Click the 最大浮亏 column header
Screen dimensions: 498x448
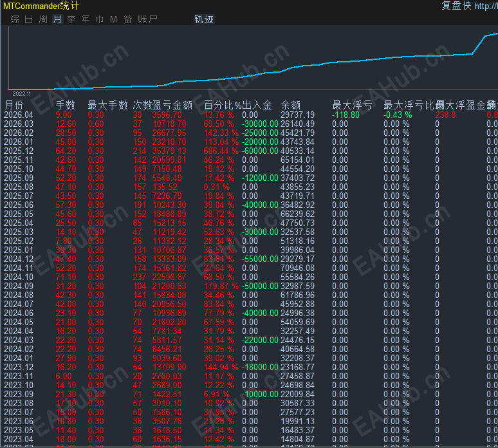pyautogui.click(x=352, y=105)
